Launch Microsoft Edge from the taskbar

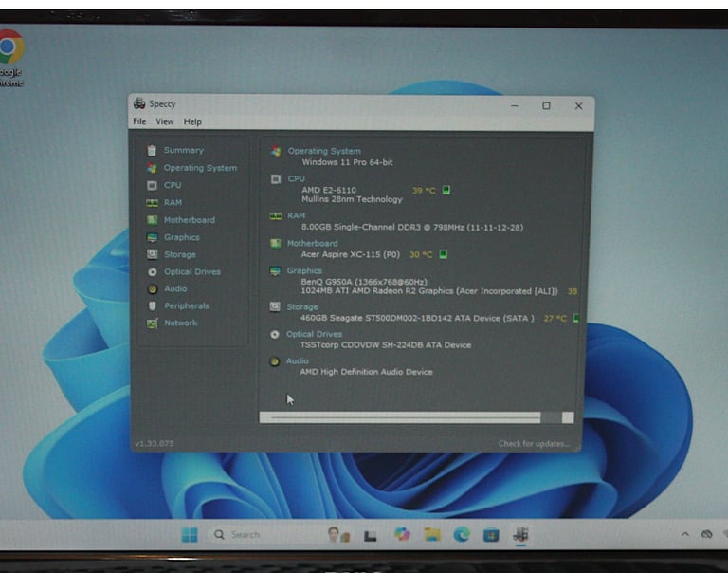pos(462,535)
